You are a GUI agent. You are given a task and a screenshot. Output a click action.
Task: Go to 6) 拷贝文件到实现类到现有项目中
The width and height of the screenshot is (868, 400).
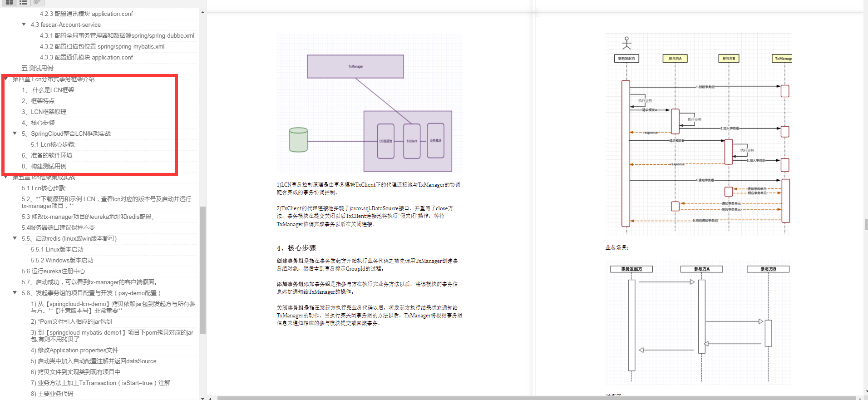coord(76,372)
